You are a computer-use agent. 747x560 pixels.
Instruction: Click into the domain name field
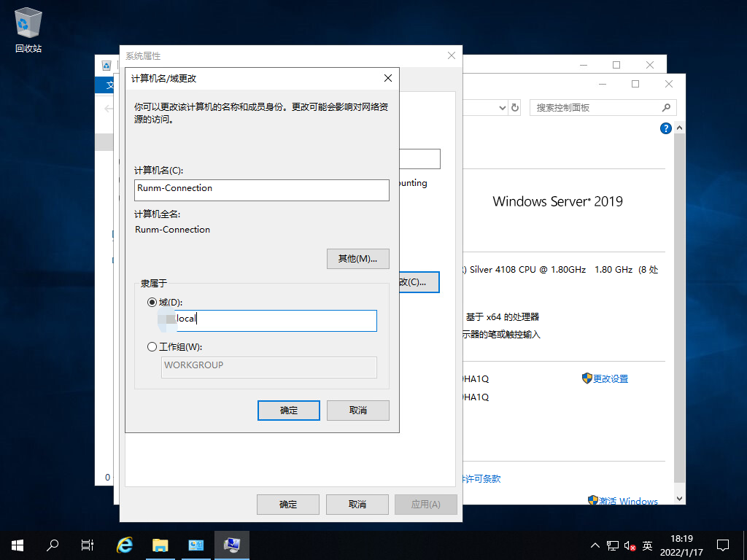point(269,321)
